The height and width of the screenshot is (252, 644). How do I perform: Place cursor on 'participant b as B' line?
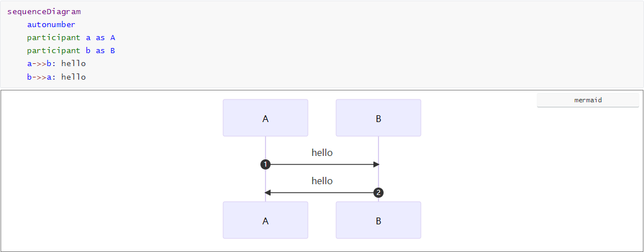click(x=71, y=50)
